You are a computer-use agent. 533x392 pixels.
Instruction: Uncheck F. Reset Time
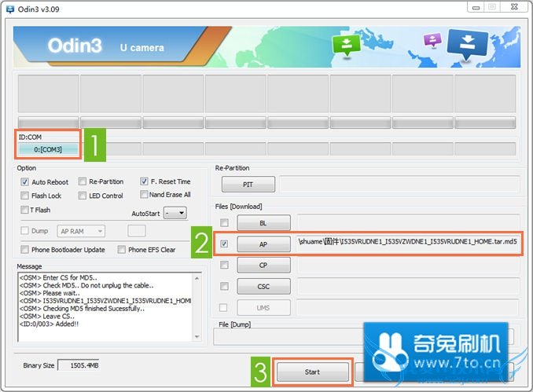point(144,181)
